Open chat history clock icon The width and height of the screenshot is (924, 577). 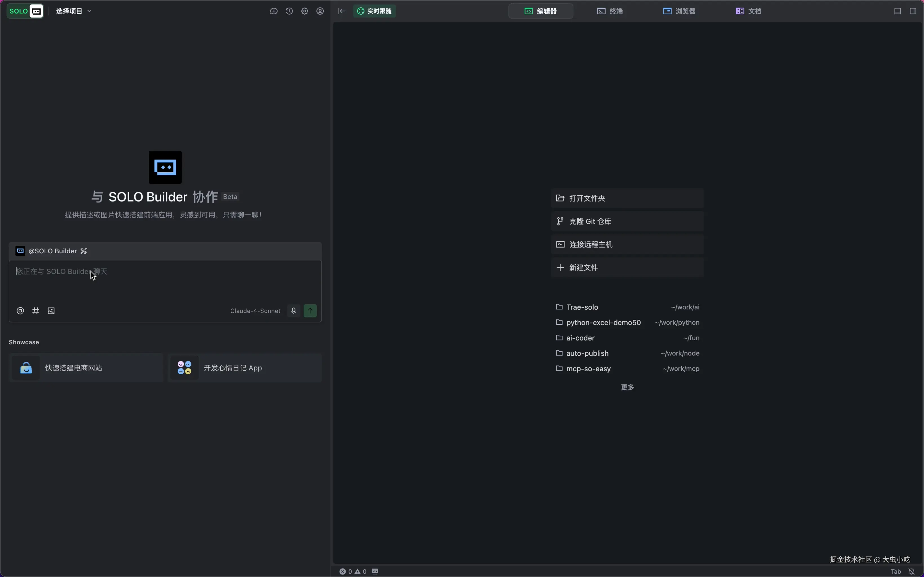[x=289, y=11]
